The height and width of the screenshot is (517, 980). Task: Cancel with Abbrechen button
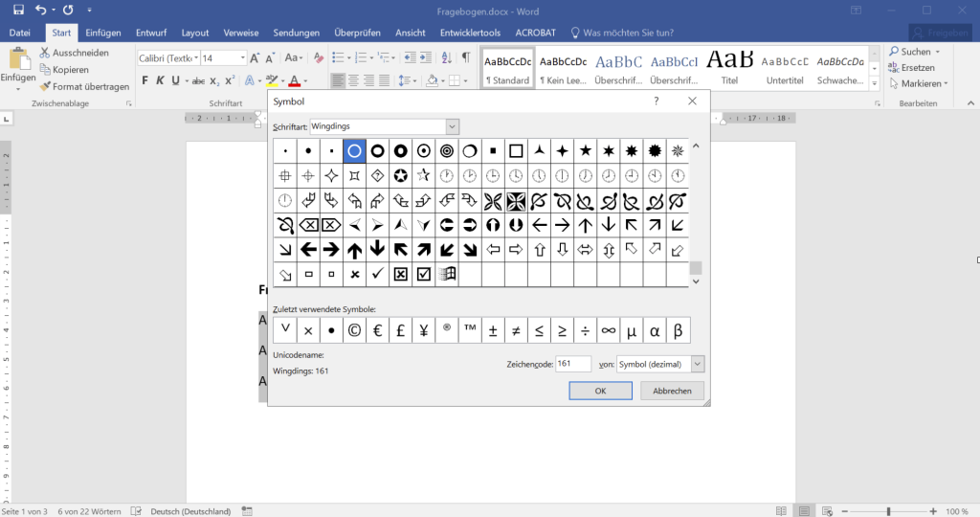672,391
